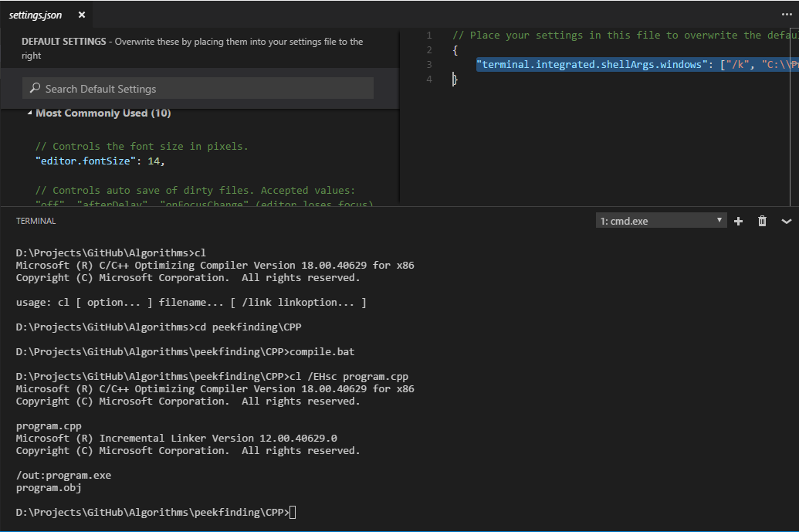Place cursor at the terminal prompt
The height and width of the screenshot is (532, 799).
click(293, 512)
